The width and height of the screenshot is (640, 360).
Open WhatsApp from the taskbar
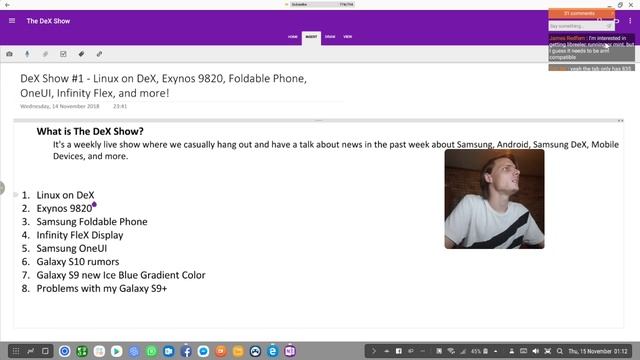[x=151, y=351]
